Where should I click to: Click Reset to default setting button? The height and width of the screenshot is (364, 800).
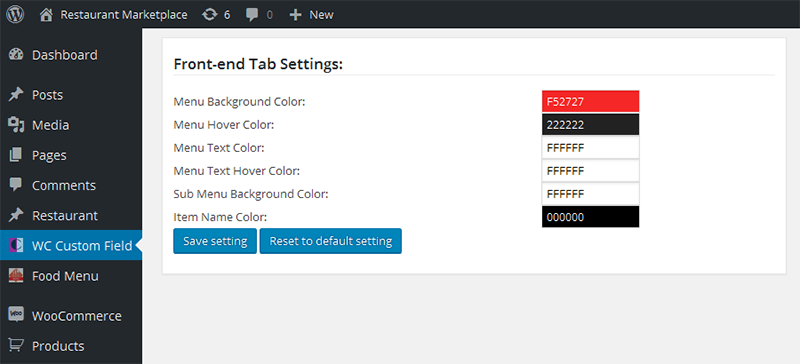331,241
